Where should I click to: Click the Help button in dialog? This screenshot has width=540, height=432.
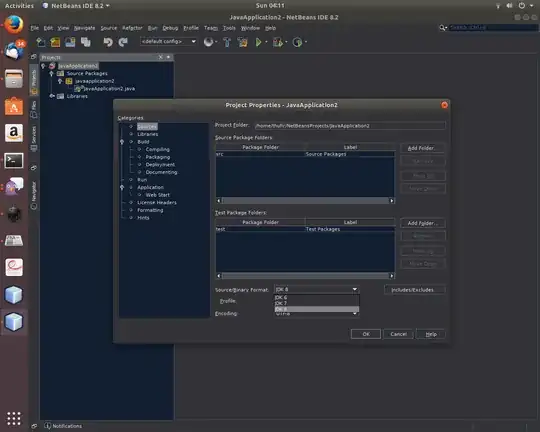[431, 334]
